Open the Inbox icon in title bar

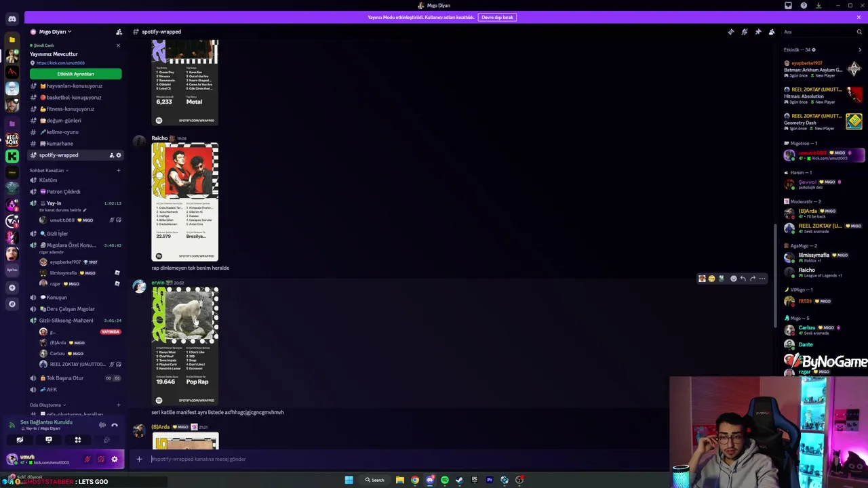[788, 5]
